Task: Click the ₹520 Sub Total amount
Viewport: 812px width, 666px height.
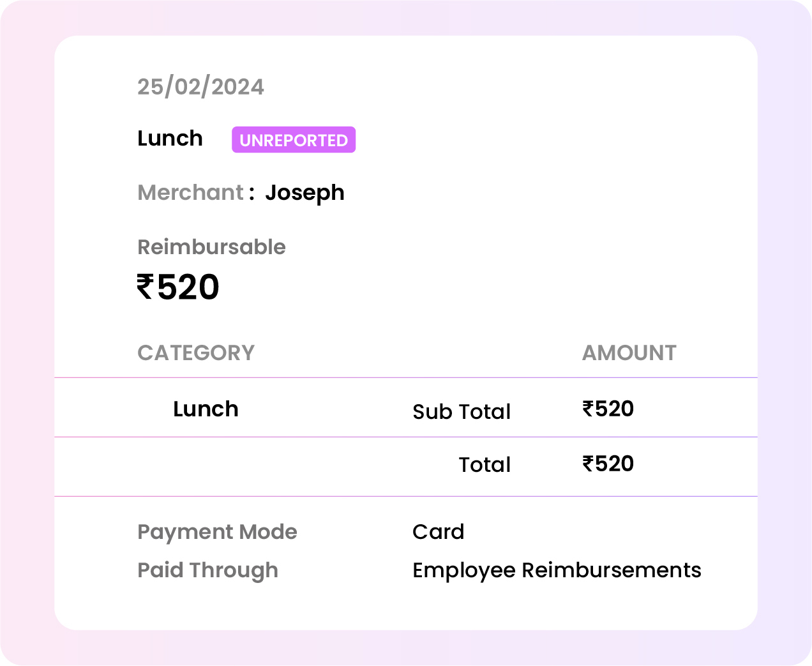Action: [x=608, y=409]
